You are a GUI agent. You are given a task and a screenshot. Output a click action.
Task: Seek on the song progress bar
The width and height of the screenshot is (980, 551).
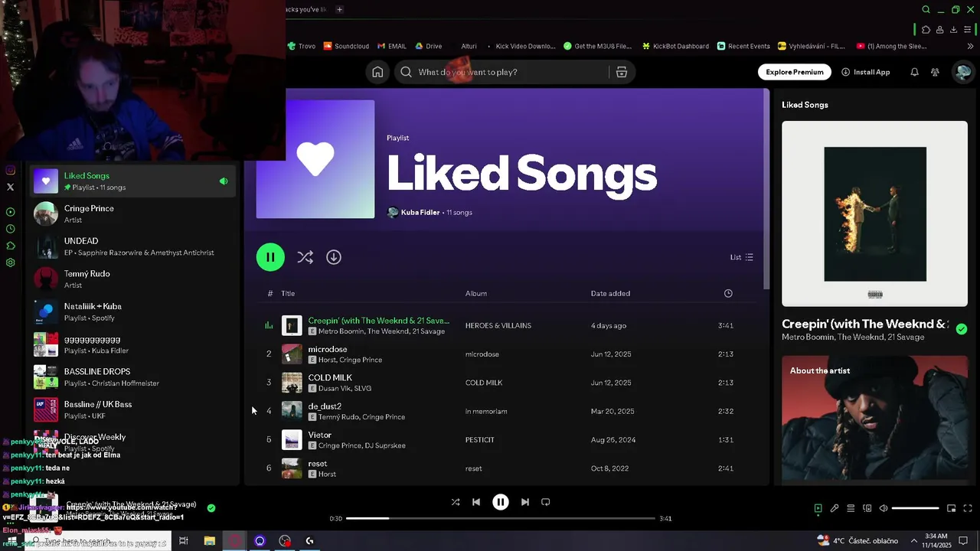point(501,518)
